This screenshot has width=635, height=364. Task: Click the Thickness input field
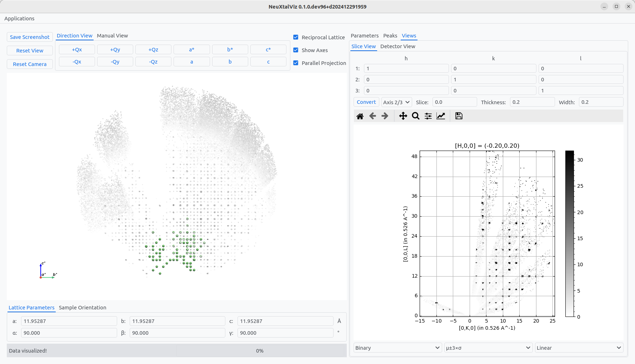[x=532, y=102]
